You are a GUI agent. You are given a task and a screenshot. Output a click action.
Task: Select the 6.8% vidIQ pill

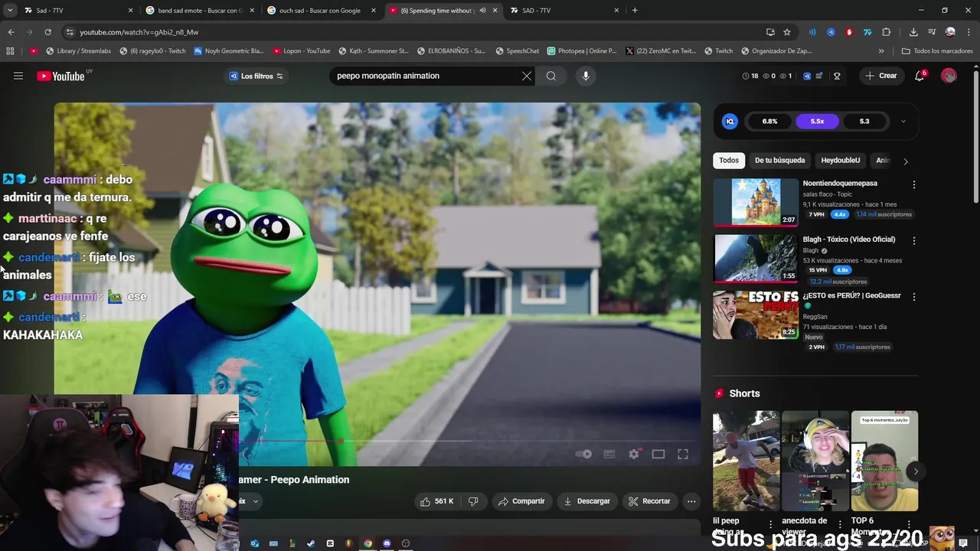[769, 121]
